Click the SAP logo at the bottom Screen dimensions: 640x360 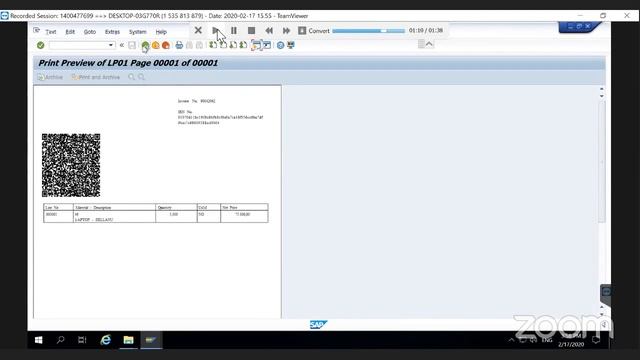coord(318,325)
